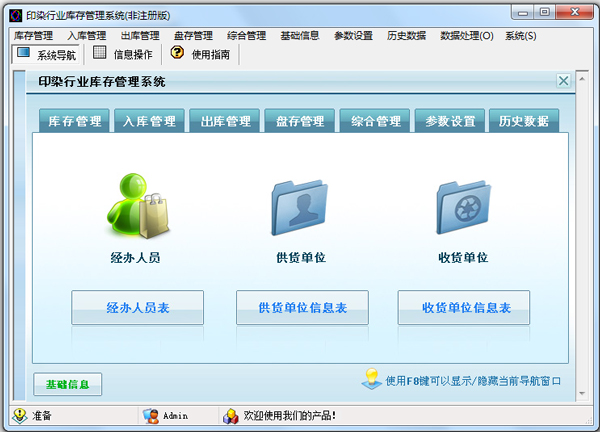
Task: Click the 使用指南 help icon in toolbar
Action: point(177,54)
